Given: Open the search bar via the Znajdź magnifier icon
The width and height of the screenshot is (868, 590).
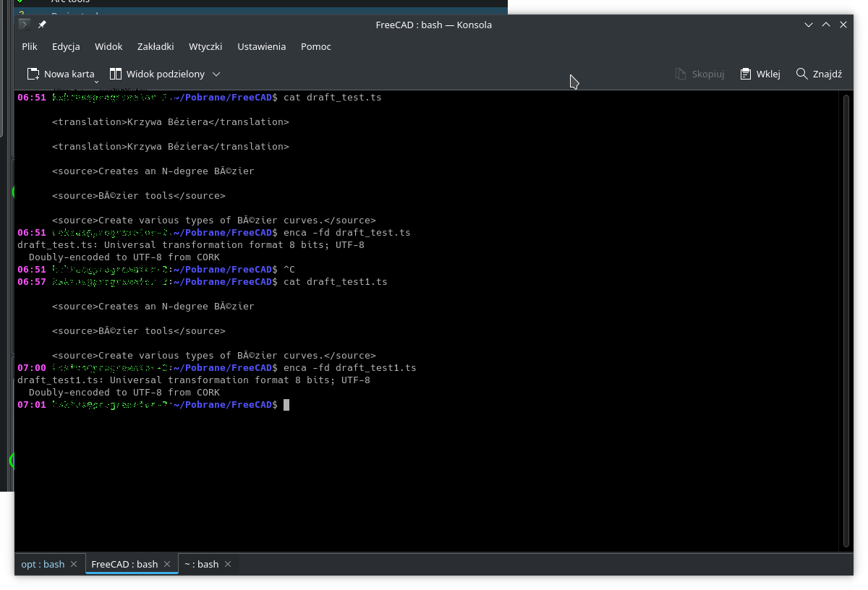Looking at the screenshot, I should click(x=801, y=74).
